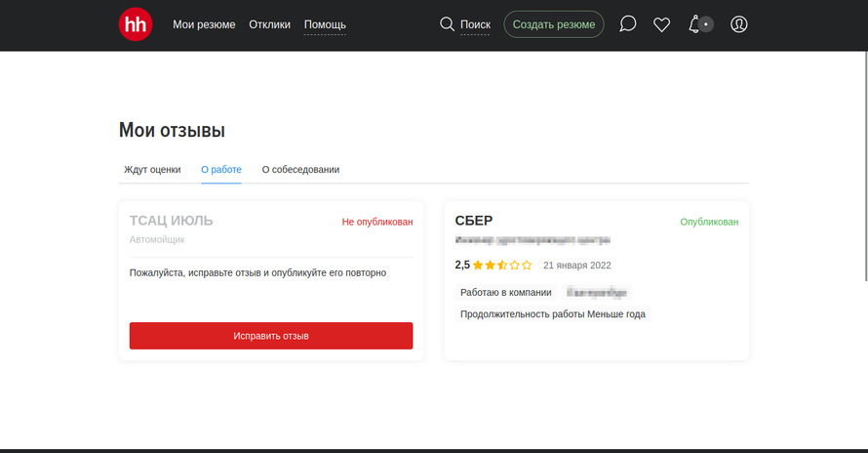
Task: Open Поиск link in header
Action: point(475,24)
